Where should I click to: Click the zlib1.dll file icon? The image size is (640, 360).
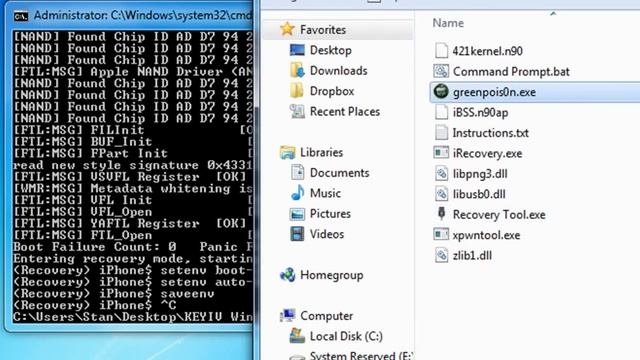point(441,256)
